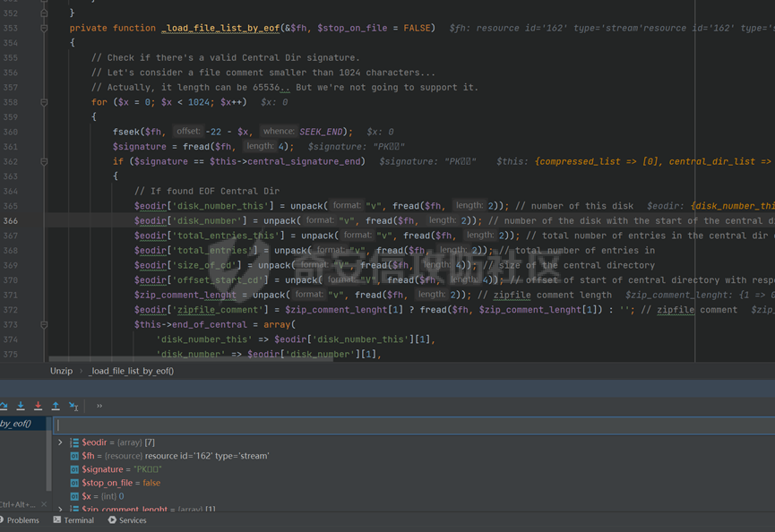
Task: Click the Step Out debugger icon
Action: 56,406
